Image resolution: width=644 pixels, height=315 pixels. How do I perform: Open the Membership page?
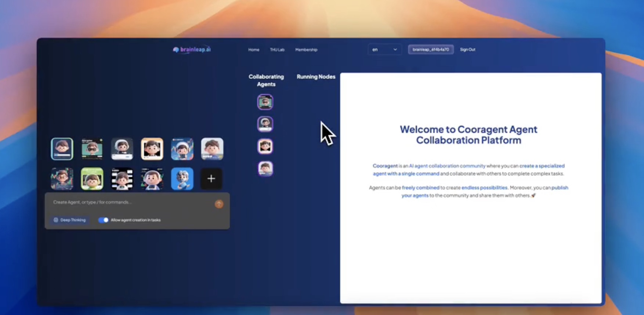coord(306,50)
